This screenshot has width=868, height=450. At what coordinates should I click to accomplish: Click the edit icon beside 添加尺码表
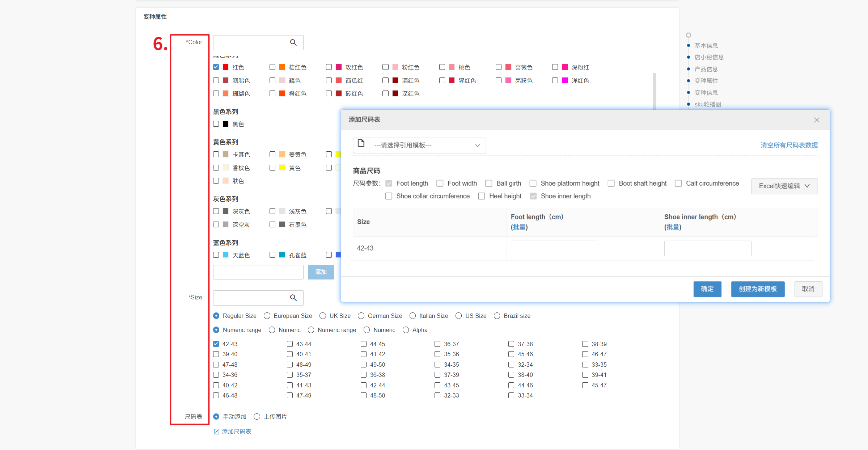click(216, 432)
